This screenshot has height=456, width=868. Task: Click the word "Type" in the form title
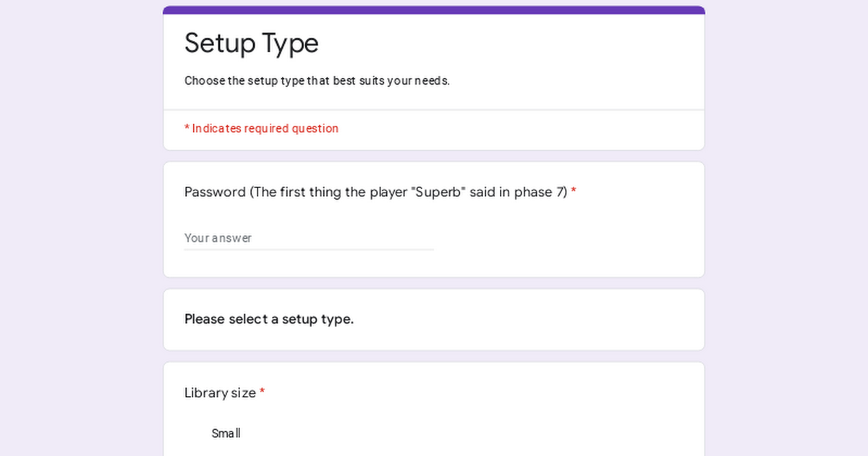(290, 43)
